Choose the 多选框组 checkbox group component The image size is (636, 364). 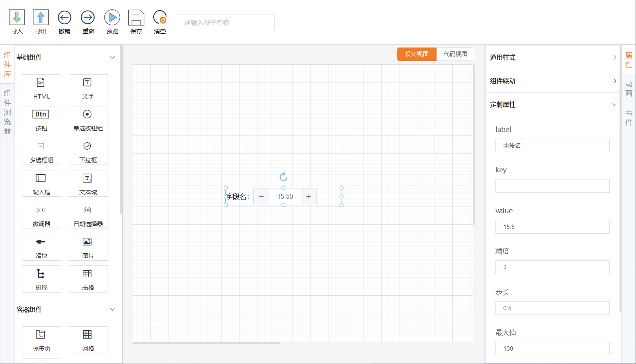pos(42,151)
